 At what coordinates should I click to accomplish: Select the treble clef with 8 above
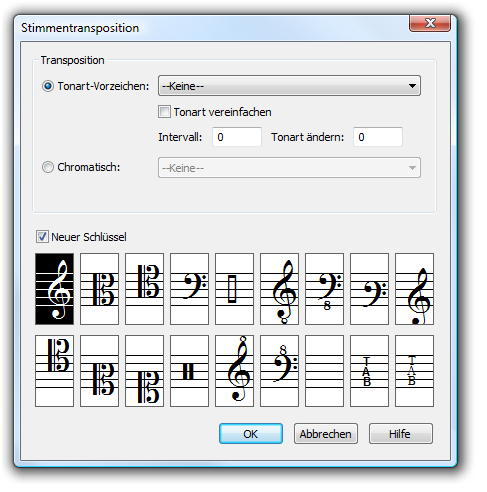[234, 371]
